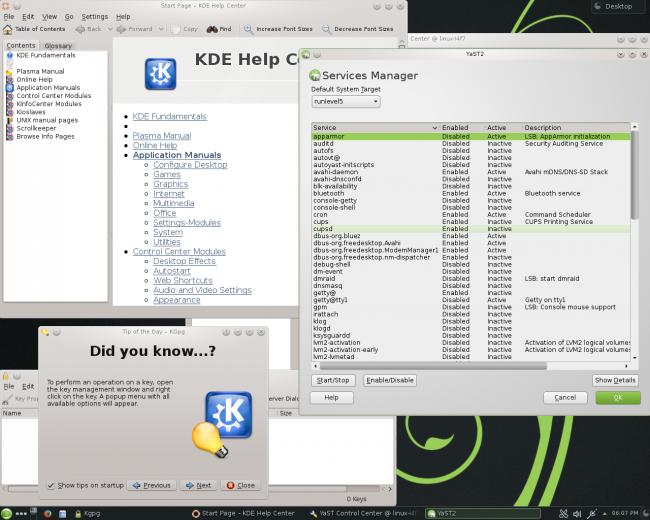The image size is (650, 520).
Task: Open the openSUSE application launcher in taskbar
Action: click(6, 513)
